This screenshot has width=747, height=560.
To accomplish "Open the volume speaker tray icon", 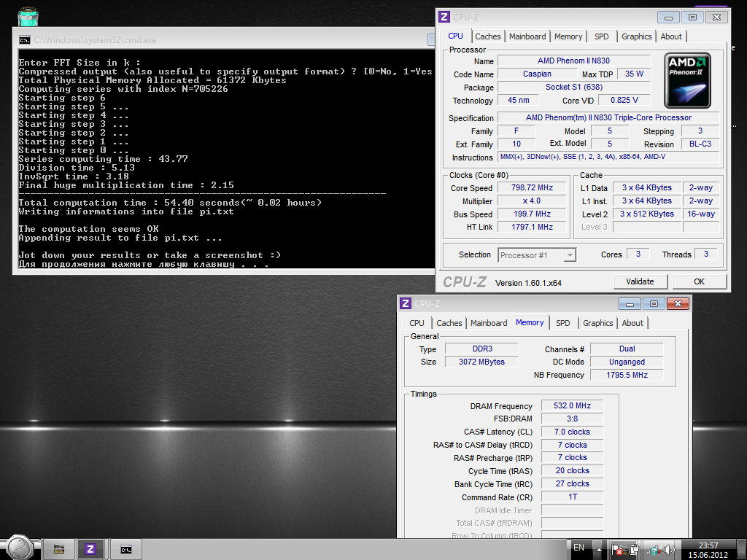I will (x=669, y=550).
